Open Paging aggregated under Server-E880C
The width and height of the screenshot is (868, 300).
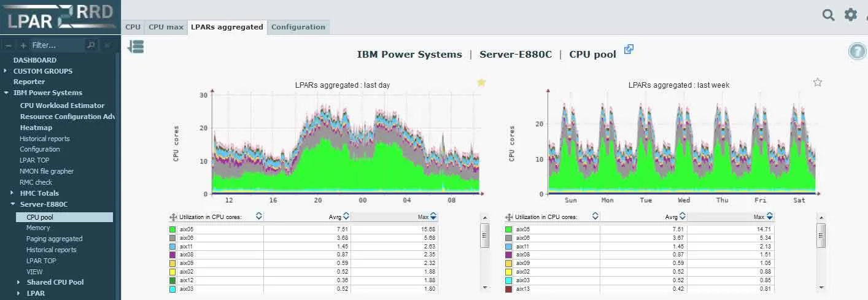click(x=54, y=239)
